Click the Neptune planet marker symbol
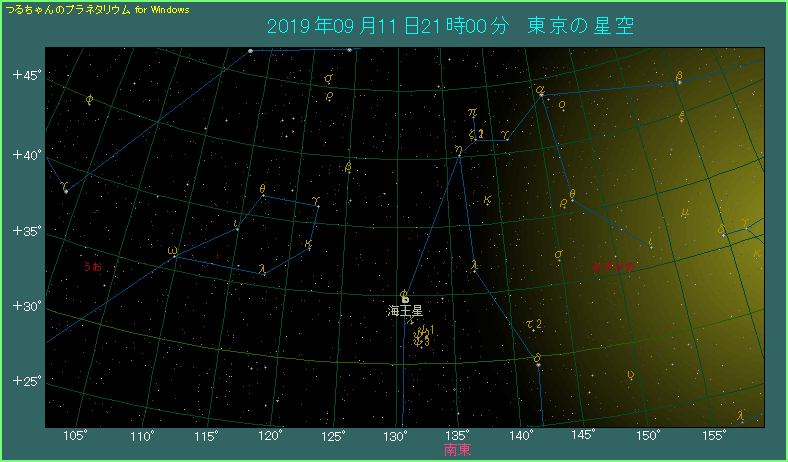Viewport: 788px width, 462px height. 405,299
